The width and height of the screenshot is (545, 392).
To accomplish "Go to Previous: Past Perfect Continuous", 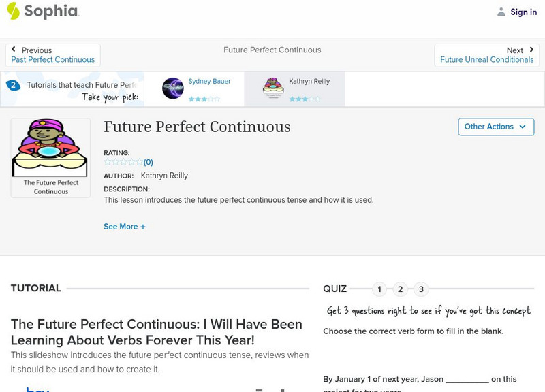I will click(52, 55).
